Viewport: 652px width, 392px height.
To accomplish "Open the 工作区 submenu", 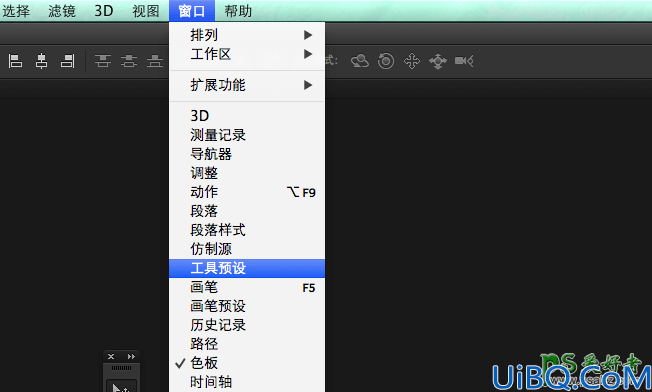I will click(247, 54).
